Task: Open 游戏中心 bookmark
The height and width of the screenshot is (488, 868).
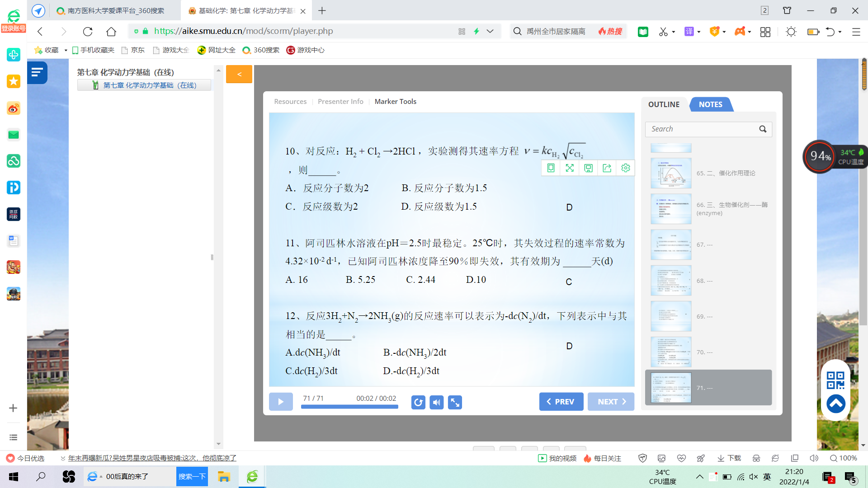Action: tap(306, 50)
